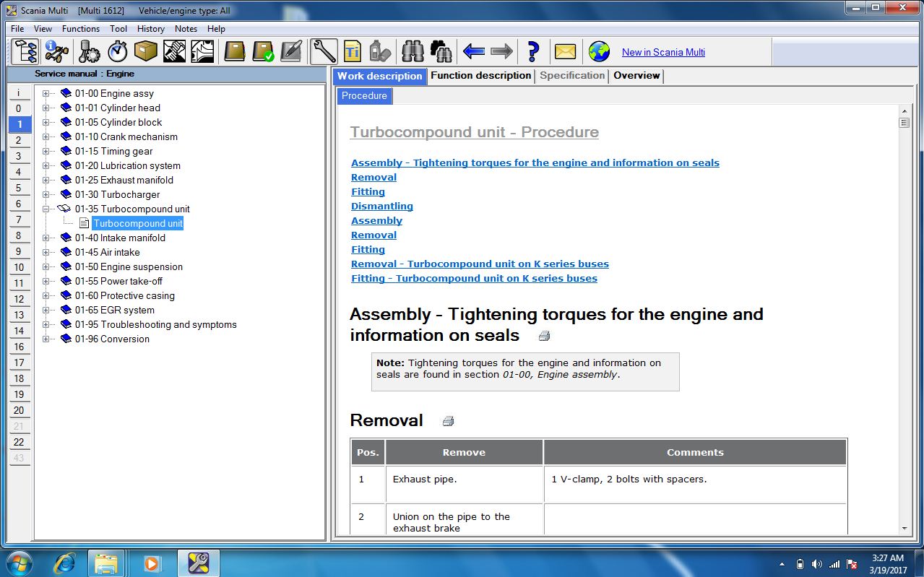Expand the 01-10 Crank mechanism node
The image size is (924, 577).
point(46,136)
